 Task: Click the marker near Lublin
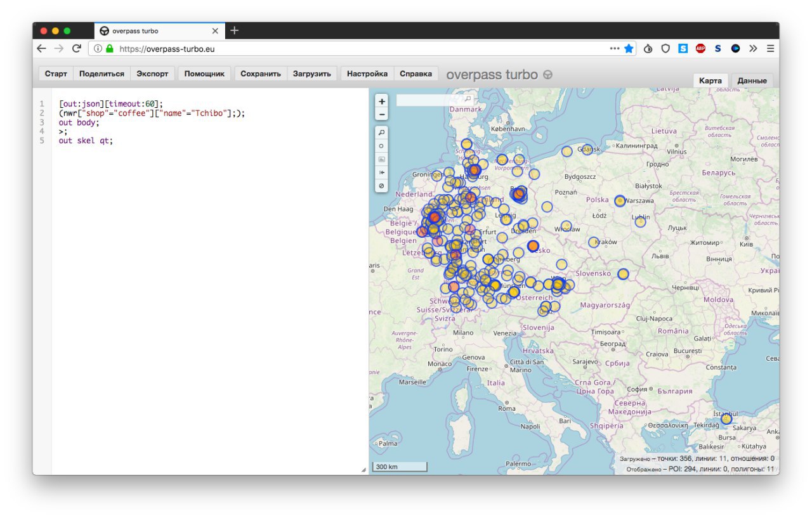(x=641, y=222)
